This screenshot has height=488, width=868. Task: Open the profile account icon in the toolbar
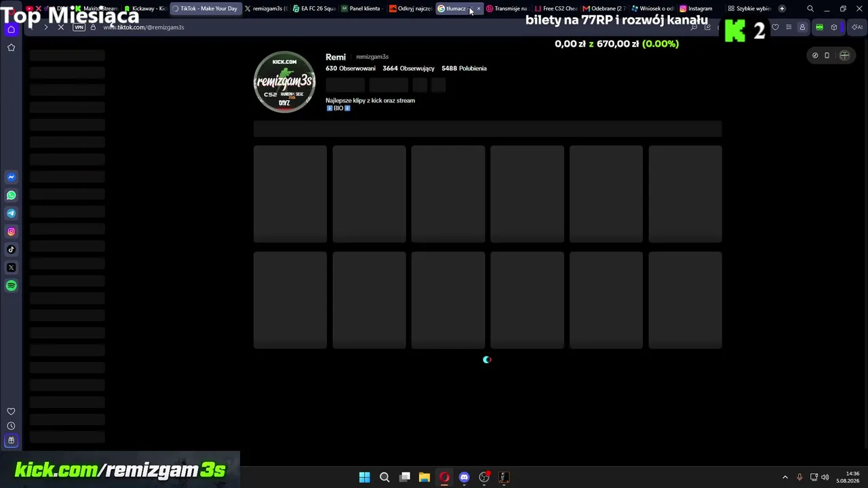802,27
